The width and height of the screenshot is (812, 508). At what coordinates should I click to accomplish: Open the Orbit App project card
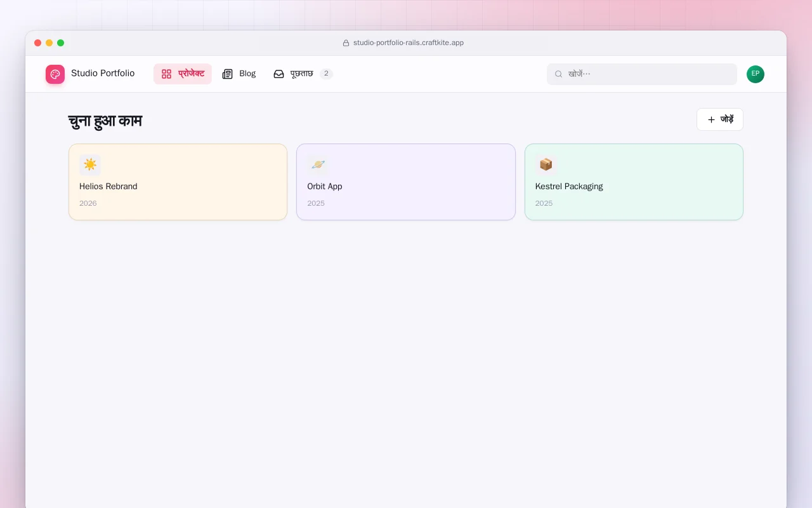click(x=406, y=182)
